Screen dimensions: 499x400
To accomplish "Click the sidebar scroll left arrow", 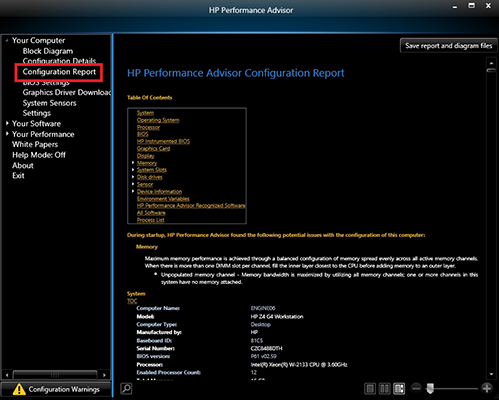I will (x=7, y=375).
